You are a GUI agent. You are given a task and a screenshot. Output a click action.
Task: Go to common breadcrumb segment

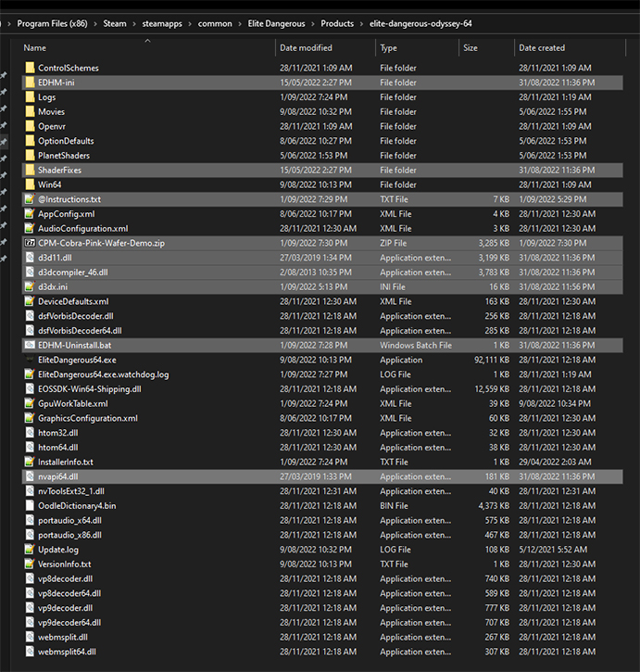[x=215, y=23]
